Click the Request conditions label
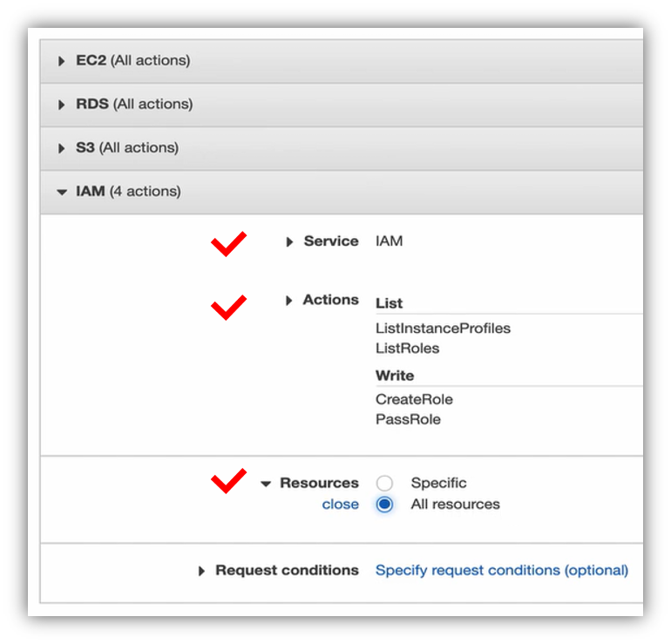 click(287, 571)
